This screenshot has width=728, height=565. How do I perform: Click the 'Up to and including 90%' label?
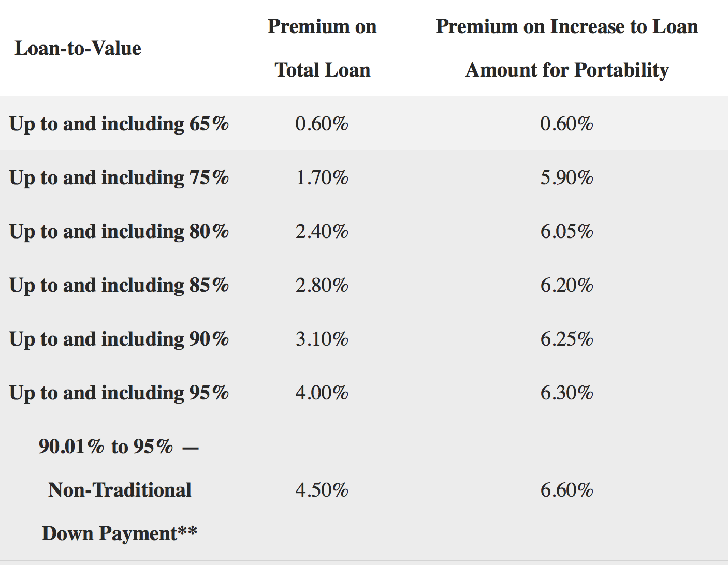click(119, 339)
